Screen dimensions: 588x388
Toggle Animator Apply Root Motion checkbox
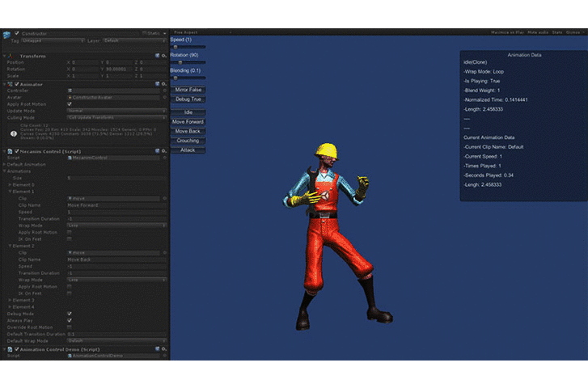pos(70,104)
